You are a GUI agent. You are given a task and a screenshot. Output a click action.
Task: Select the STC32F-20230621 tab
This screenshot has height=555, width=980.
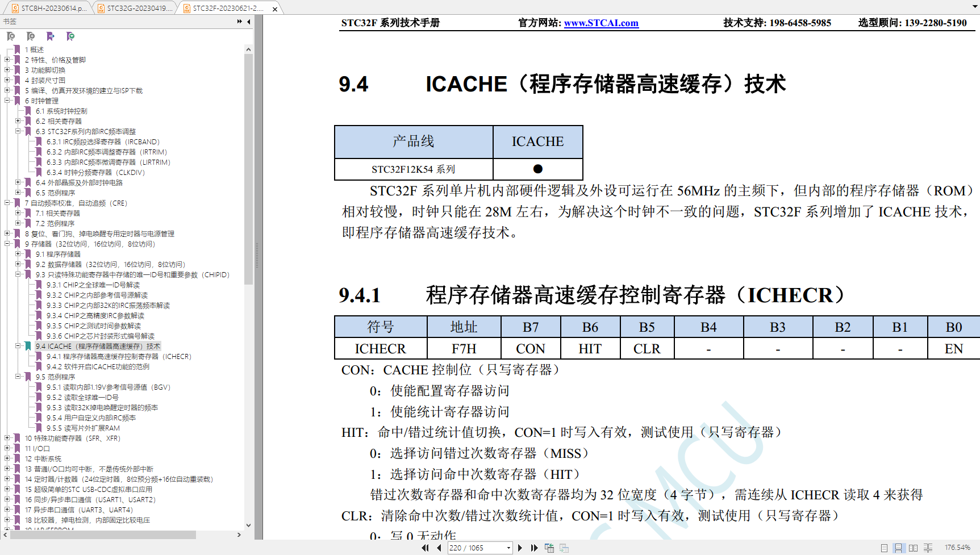point(227,9)
